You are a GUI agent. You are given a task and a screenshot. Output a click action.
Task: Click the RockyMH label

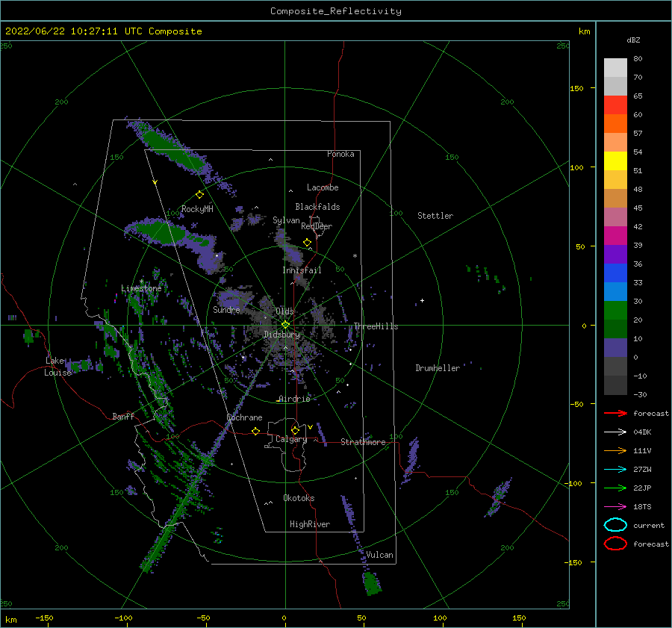click(x=197, y=209)
